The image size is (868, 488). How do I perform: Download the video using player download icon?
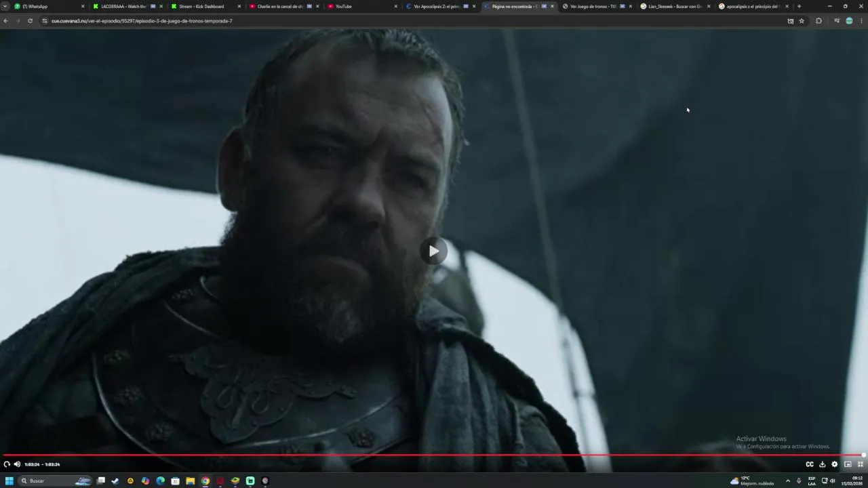point(823,464)
